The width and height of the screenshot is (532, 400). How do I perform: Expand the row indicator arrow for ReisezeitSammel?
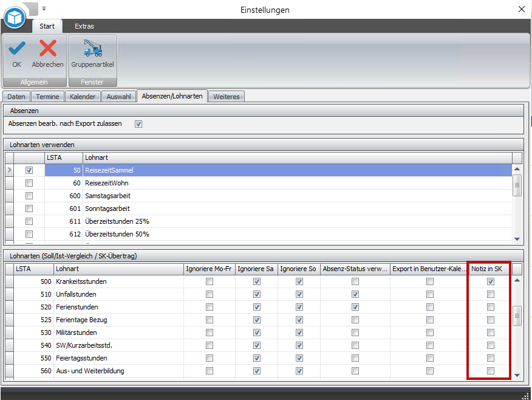(9, 171)
